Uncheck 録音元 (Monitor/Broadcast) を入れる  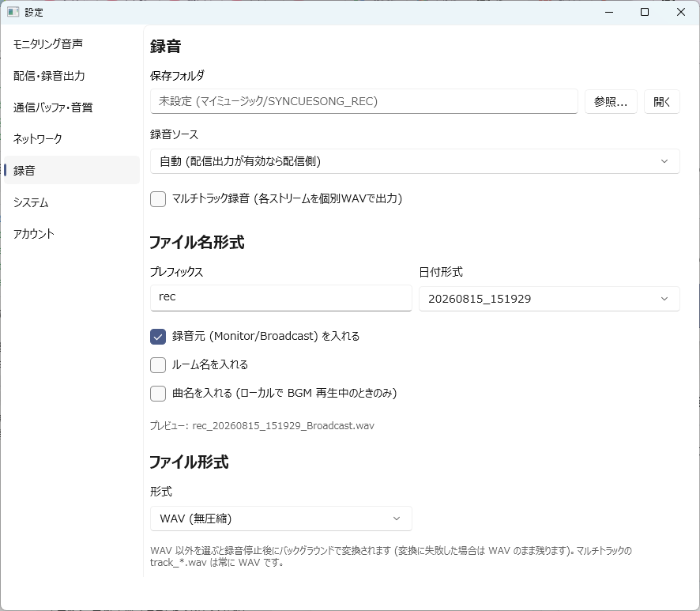pyautogui.click(x=158, y=336)
